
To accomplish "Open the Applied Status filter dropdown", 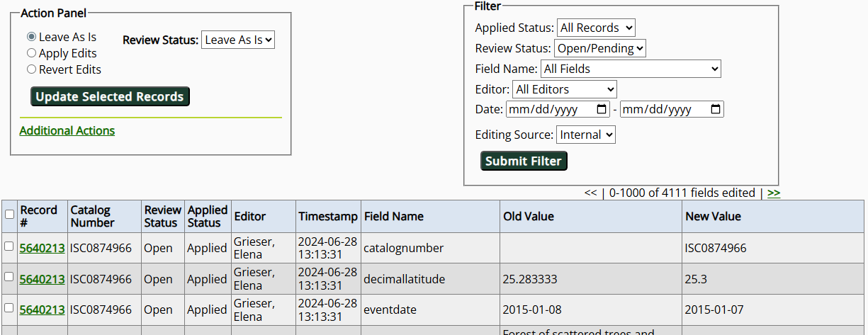I will click(596, 28).
